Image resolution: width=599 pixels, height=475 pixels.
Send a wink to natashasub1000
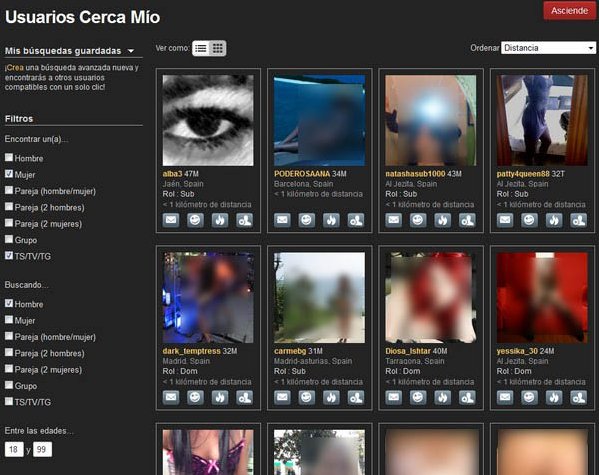(418, 220)
